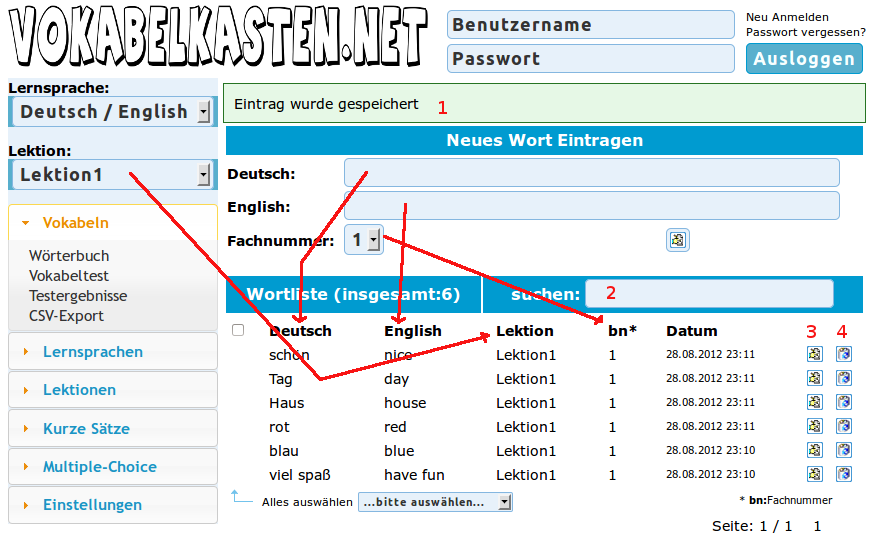886x545 pixels.
Task: Click the 'Alles auswählen' link
Action: [306, 502]
